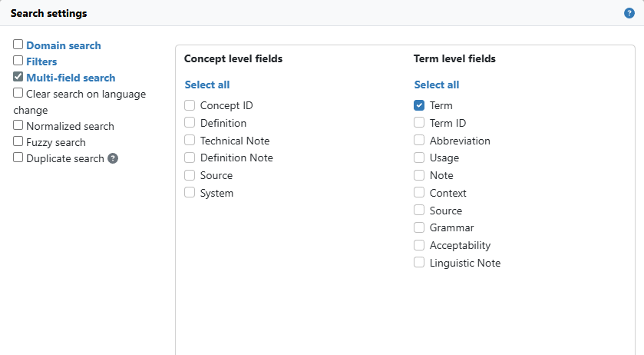
Task: Click the Linguistic Note label text
Action: tap(465, 264)
